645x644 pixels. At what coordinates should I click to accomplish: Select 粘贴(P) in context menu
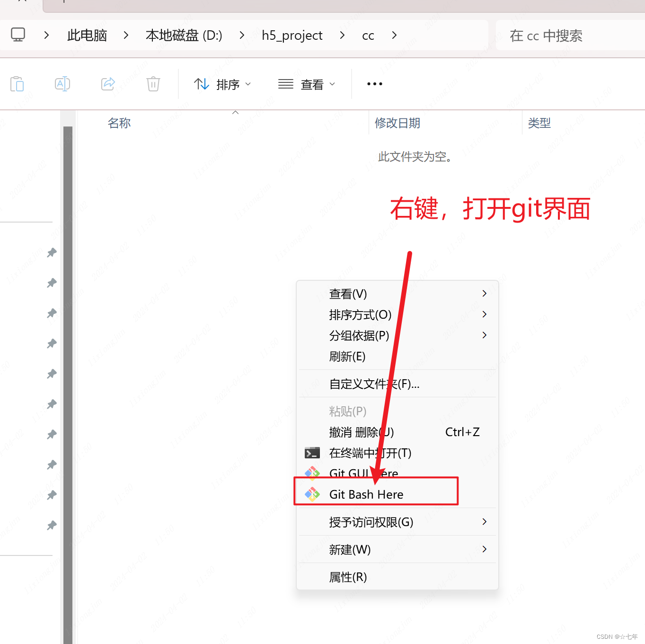(398, 411)
